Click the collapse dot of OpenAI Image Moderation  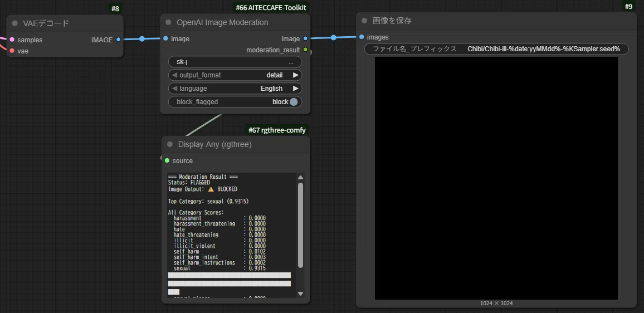pyautogui.click(x=168, y=22)
